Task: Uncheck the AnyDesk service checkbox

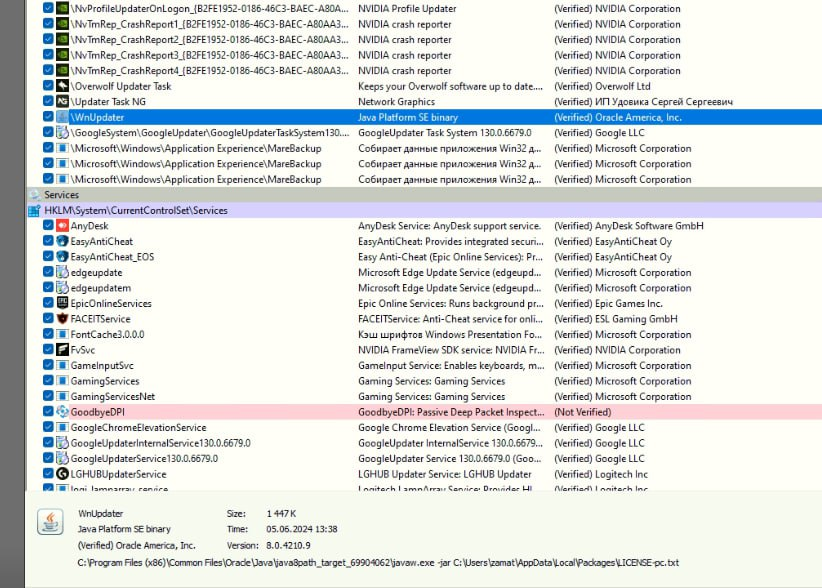Action: pos(48,226)
